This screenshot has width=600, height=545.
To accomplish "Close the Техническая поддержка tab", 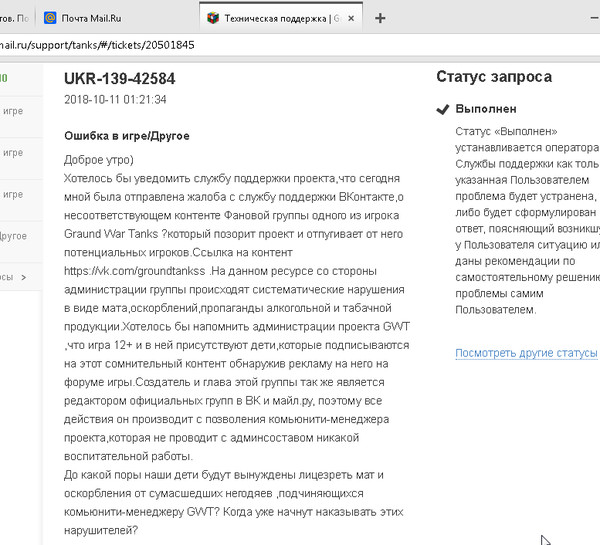I will 351,18.
